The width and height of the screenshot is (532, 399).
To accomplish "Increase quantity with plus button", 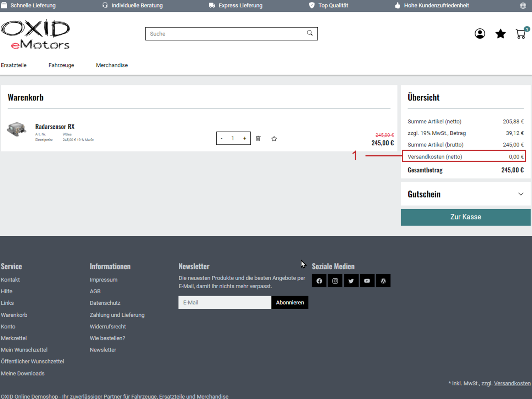I will tap(244, 138).
